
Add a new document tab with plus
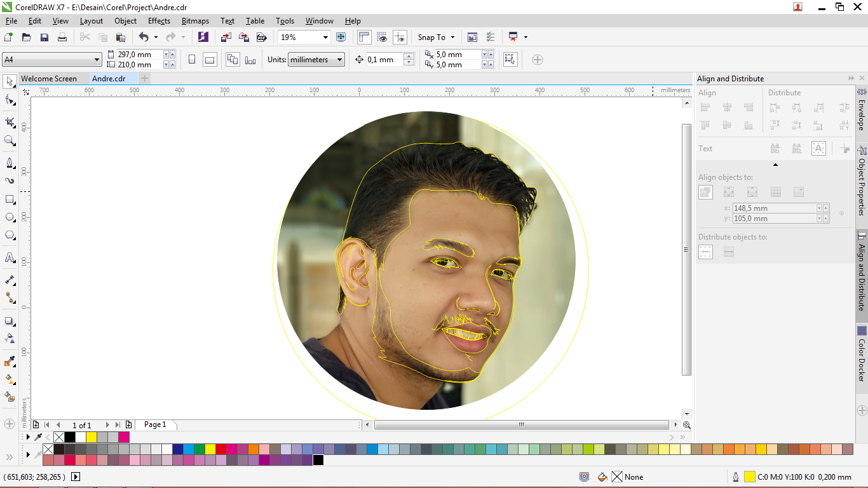click(145, 78)
